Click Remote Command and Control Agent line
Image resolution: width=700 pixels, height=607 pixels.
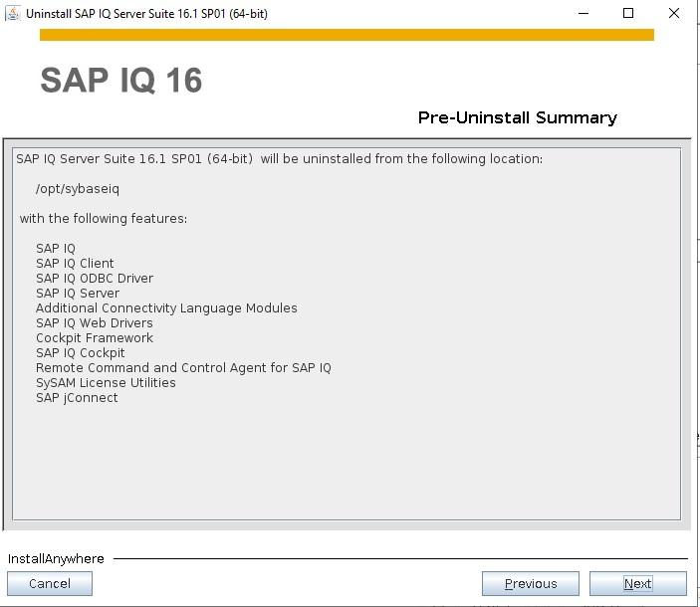[183, 368]
